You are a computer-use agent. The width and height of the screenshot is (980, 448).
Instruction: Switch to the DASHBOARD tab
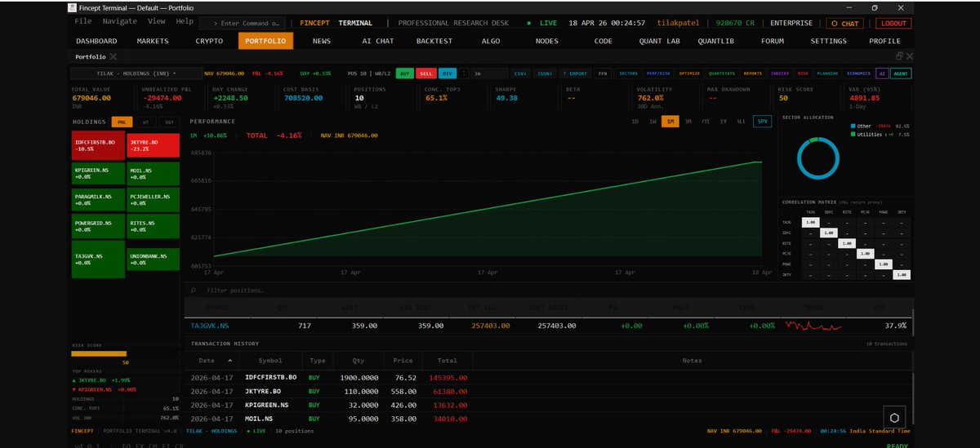click(x=96, y=41)
